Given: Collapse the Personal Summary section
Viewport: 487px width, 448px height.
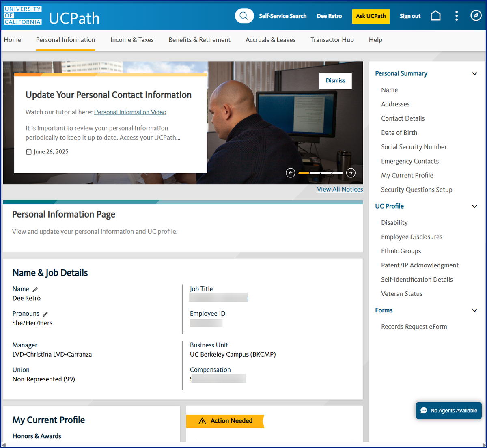Looking at the screenshot, I should coord(474,74).
